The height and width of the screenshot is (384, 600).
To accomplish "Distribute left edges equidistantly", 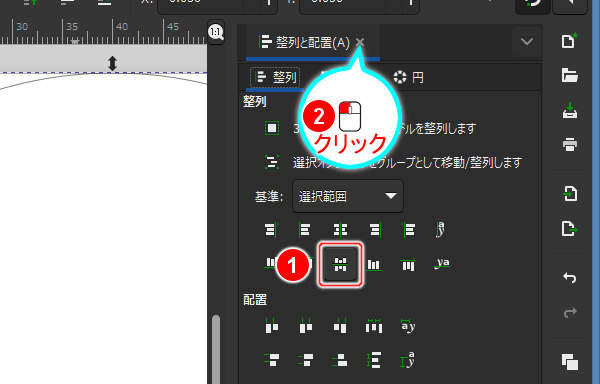I will [272, 326].
